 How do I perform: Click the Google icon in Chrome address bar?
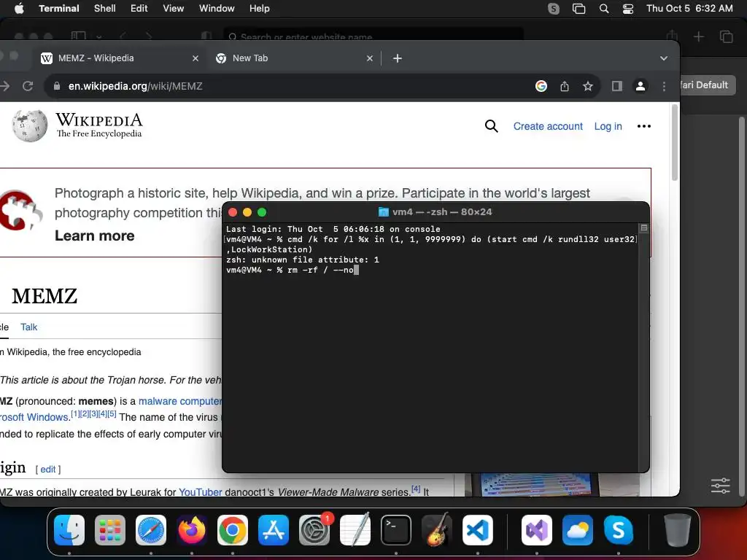[541, 86]
